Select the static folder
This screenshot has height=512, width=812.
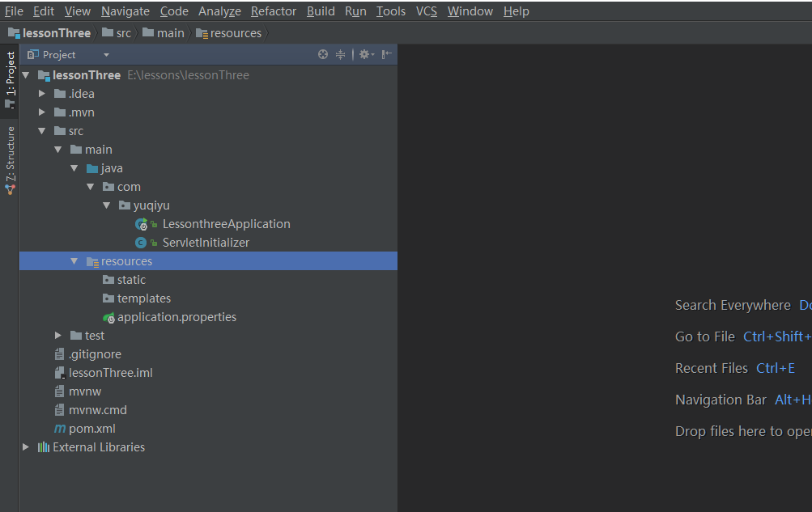[x=131, y=280]
